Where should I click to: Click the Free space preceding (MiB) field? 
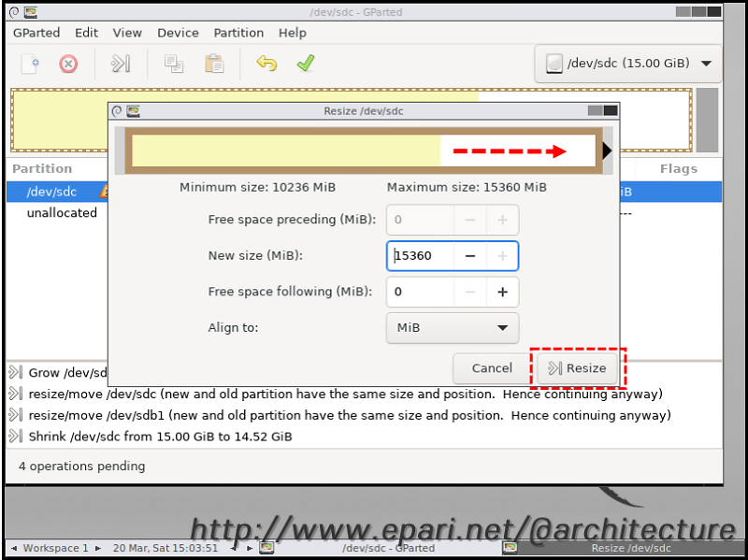pos(420,220)
